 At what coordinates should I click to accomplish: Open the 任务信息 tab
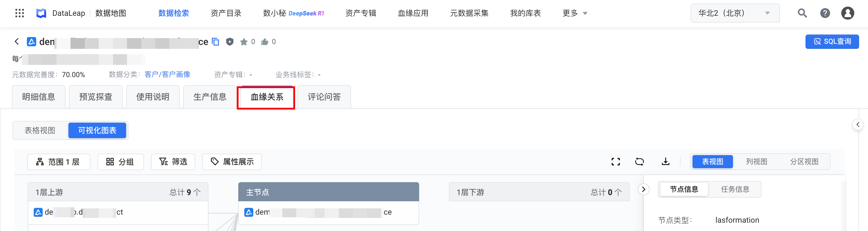pyautogui.click(x=735, y=189)
